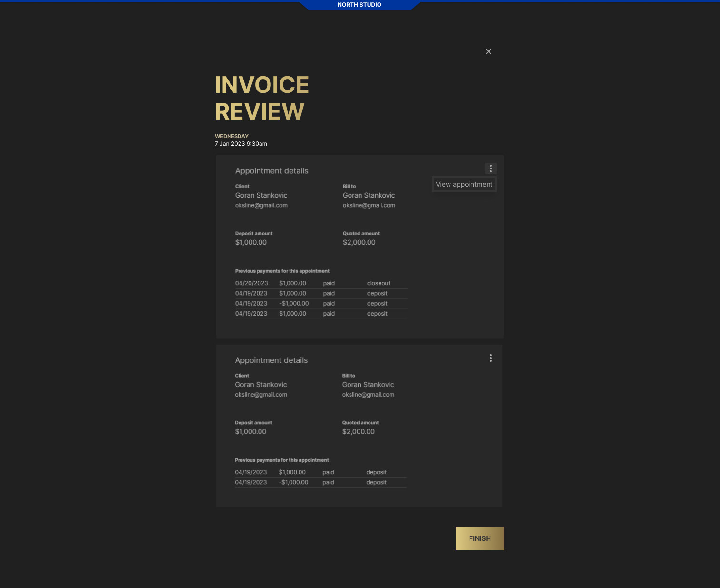Open the three-dot menu on the top appointment card
Screen dimensions: 720x588
pos(491,169)
